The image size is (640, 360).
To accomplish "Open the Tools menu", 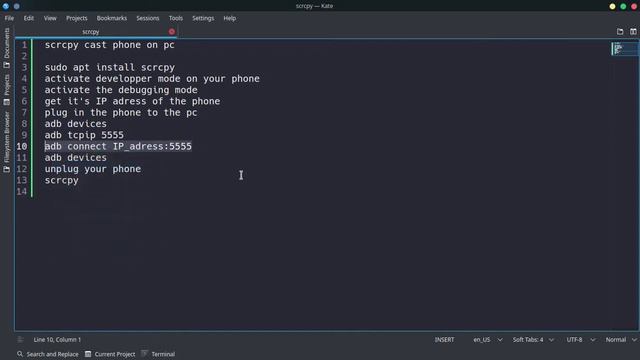I will [176, 18].
